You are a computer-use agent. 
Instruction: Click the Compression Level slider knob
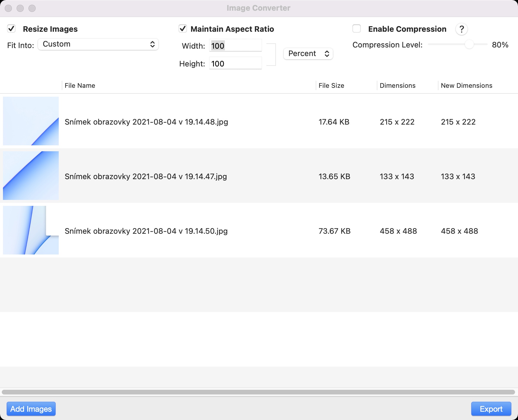pos(469,44)
